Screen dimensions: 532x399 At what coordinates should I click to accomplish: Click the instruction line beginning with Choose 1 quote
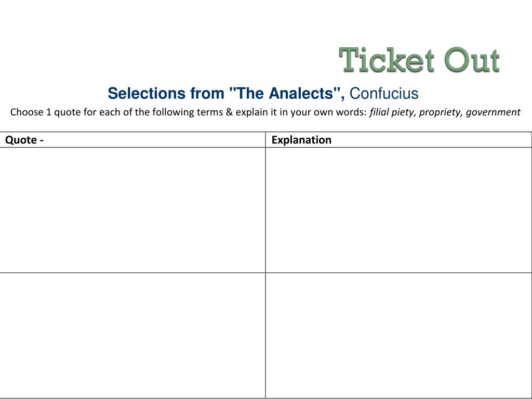coord(265,112)
